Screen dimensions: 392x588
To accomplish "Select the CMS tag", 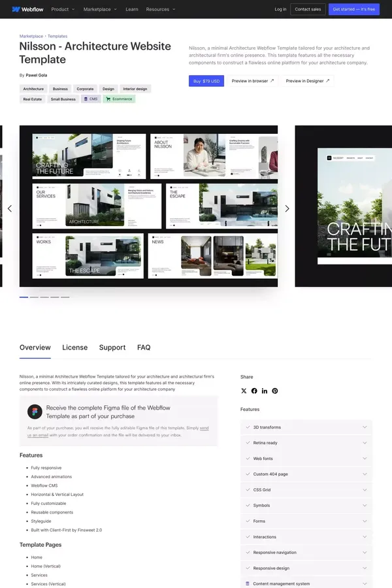I will tap(91, 99).
